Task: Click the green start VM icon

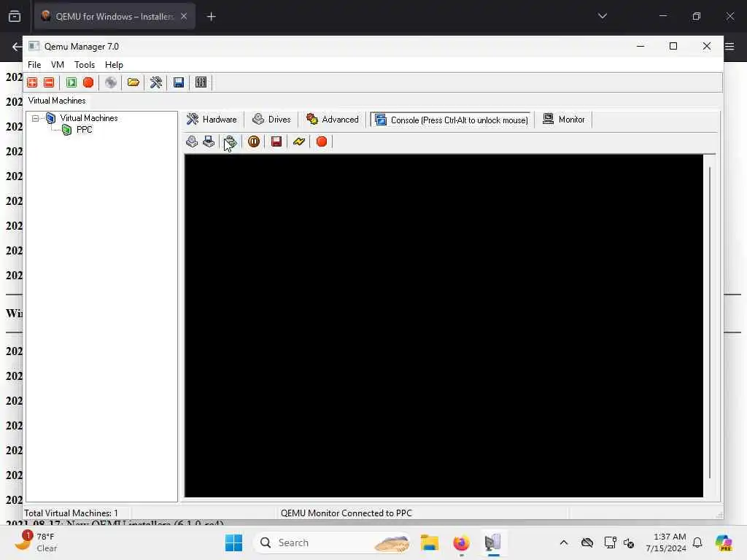Action: (x=71, y=82)
